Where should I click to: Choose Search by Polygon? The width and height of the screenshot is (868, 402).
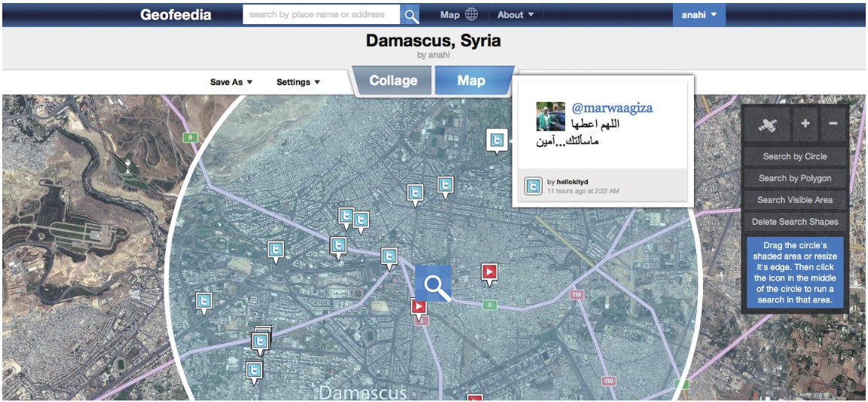point(795,178)
